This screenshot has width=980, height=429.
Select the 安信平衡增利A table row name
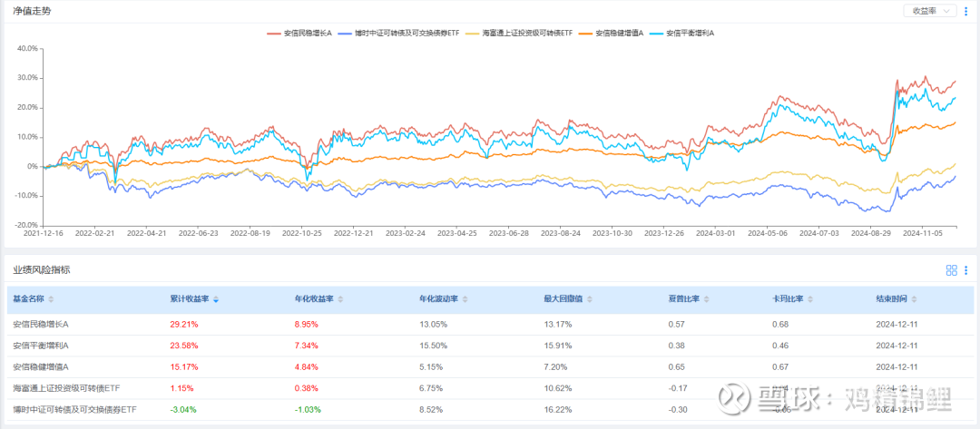pyautogui.click(x=41, y=346)
